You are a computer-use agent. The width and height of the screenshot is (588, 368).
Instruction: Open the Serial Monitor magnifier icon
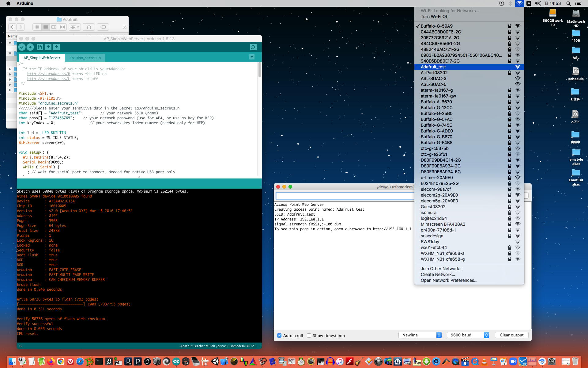pos(253,47)
